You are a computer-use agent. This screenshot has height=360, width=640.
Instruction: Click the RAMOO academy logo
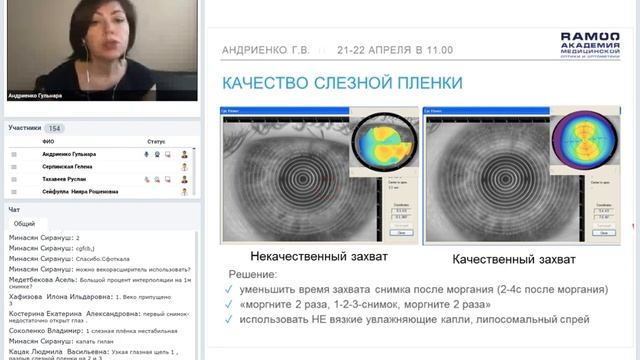[590, 45]
